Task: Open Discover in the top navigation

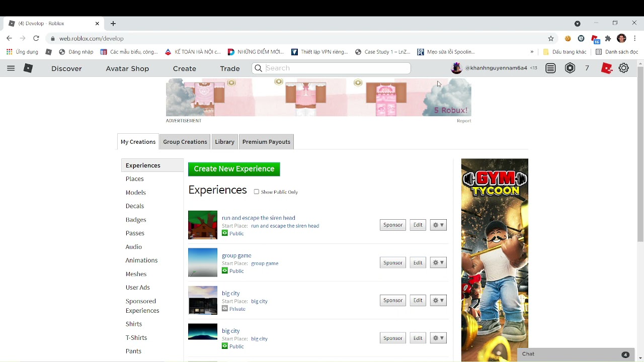Action: [66, 68]
